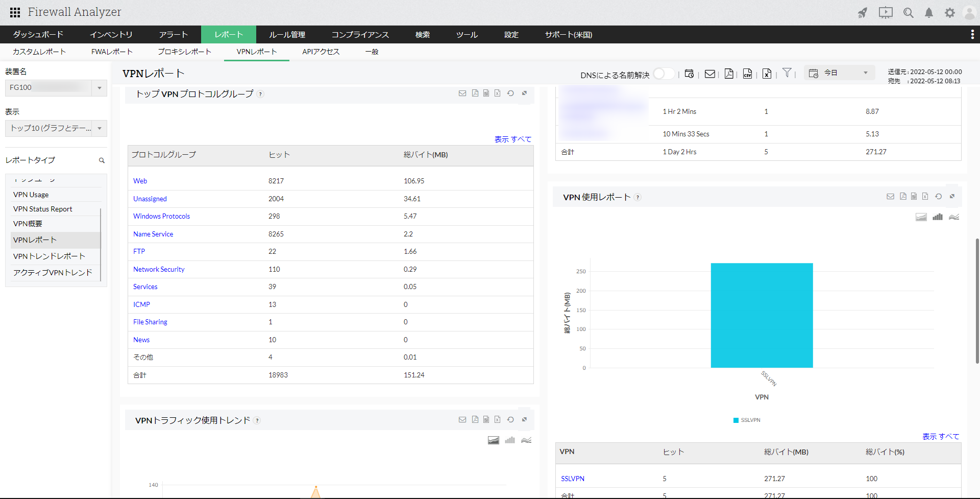Screen dimensions: 980x499
Task: Refresh the VPNトラフィック使用トレンド widget
Action: tap(510, 419)
